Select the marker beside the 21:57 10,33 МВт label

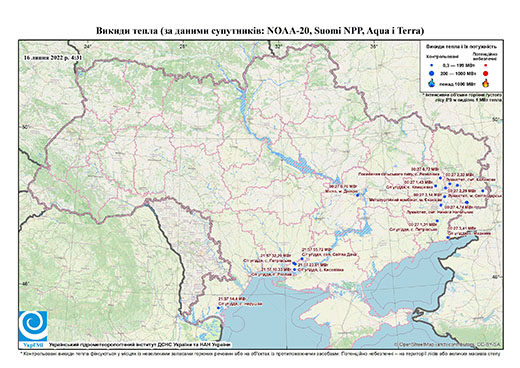(x=294, y=269)
